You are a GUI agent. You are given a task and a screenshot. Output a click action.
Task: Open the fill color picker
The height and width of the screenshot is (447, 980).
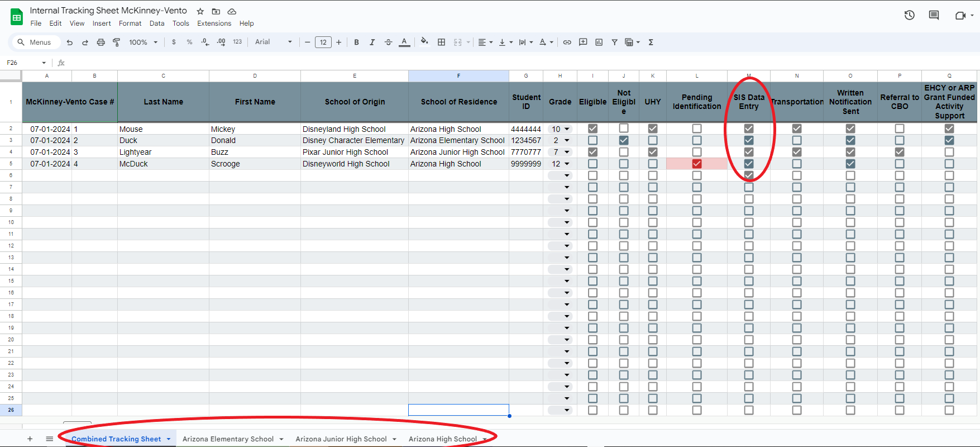[424, 42]
